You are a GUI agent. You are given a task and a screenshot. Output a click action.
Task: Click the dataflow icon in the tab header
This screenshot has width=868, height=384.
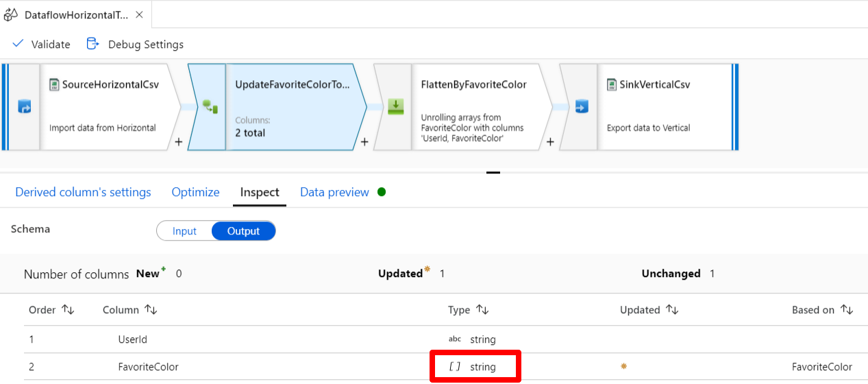(11, 14)
